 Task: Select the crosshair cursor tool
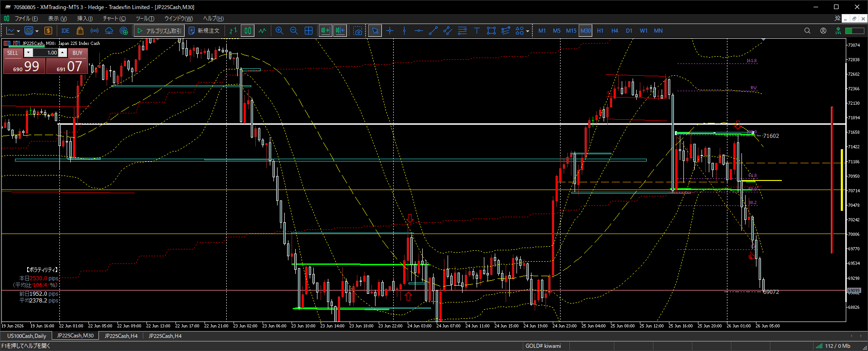pos(390,31)
